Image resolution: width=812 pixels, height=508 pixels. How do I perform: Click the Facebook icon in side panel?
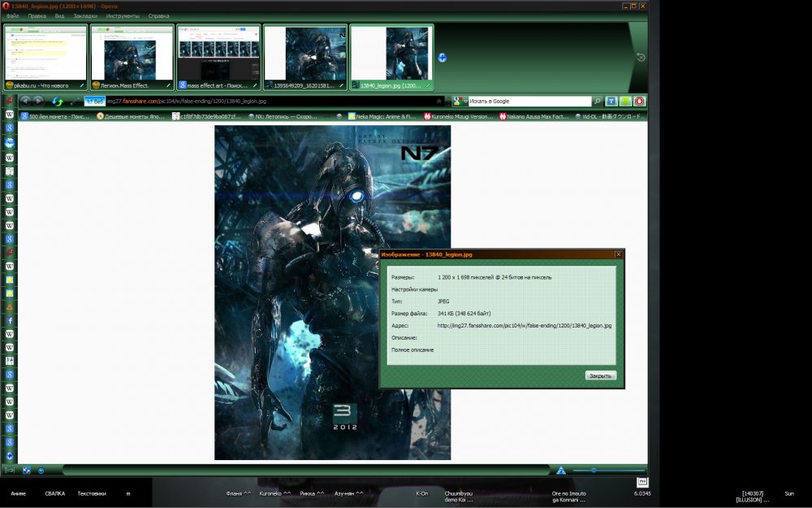9,320
